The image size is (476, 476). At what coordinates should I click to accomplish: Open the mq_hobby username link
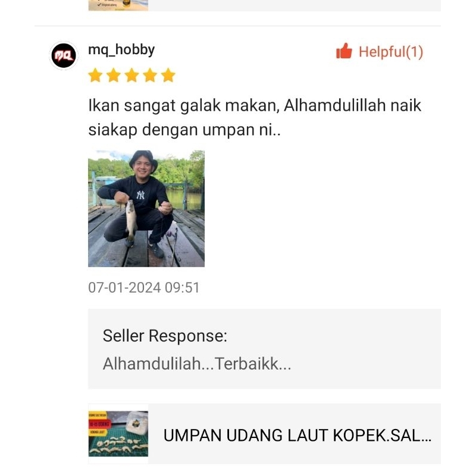click(121, 50)
